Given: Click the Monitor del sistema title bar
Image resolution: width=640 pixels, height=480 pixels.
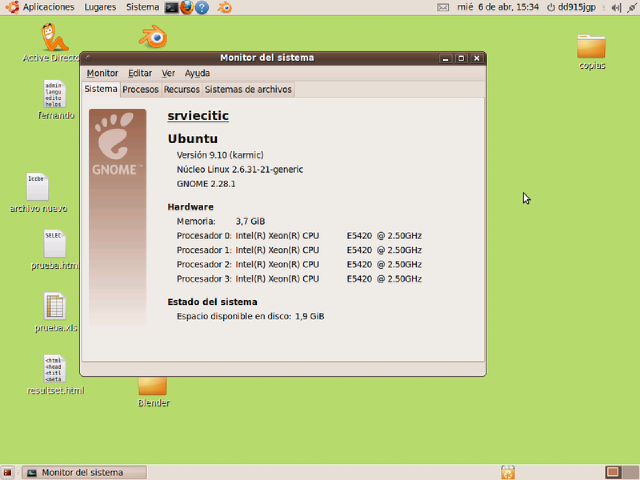Looking at the screenshot, I should (267, 58).
